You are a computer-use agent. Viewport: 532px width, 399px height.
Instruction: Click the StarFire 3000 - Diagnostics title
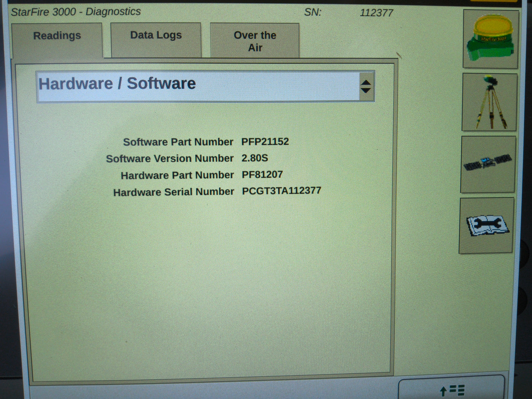76,12
